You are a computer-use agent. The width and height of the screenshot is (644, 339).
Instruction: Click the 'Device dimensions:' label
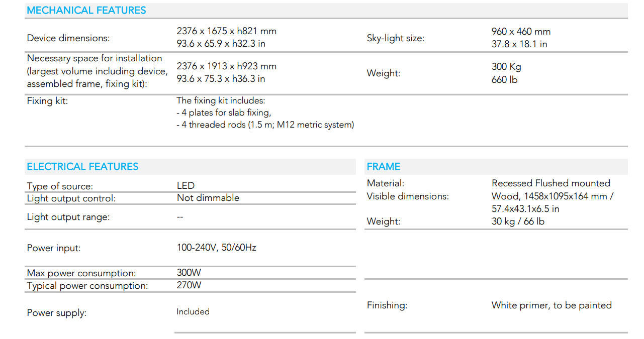click(68, 38)
